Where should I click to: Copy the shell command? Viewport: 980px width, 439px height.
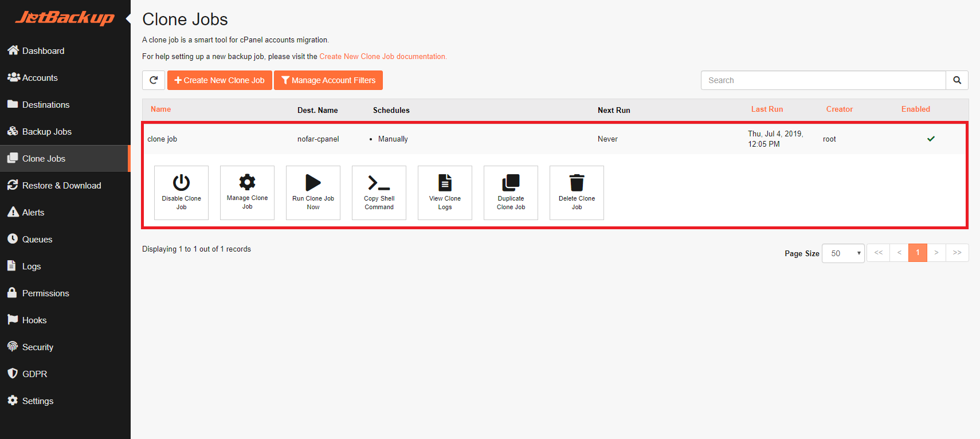click(x=379, y=193)
